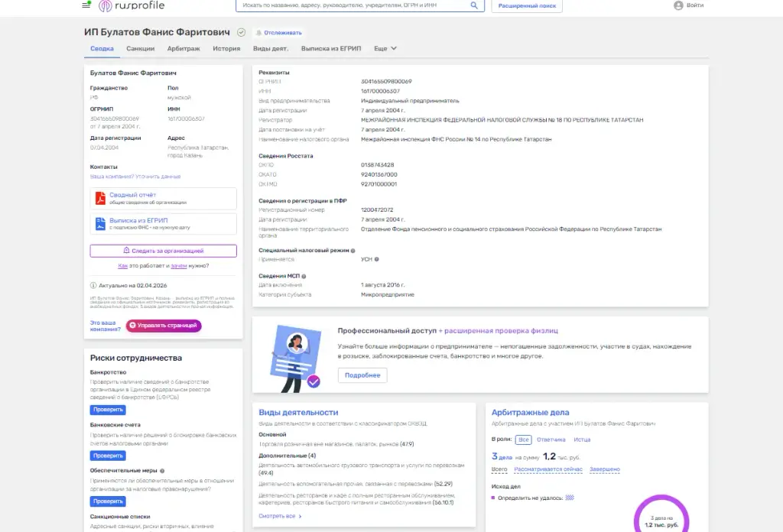Open the Виды деят. tab
The height and width of the screenshot is (532, 783).
tap(271, 48)
